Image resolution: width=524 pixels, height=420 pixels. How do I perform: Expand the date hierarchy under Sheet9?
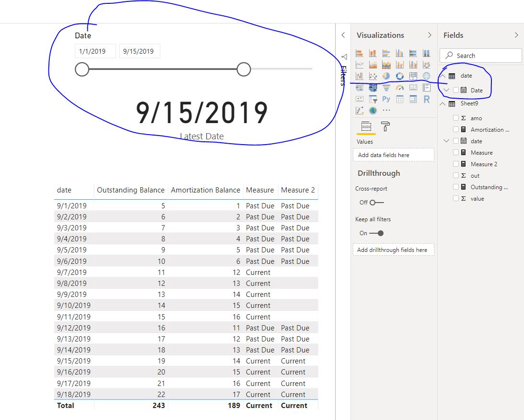pos(446,141)
